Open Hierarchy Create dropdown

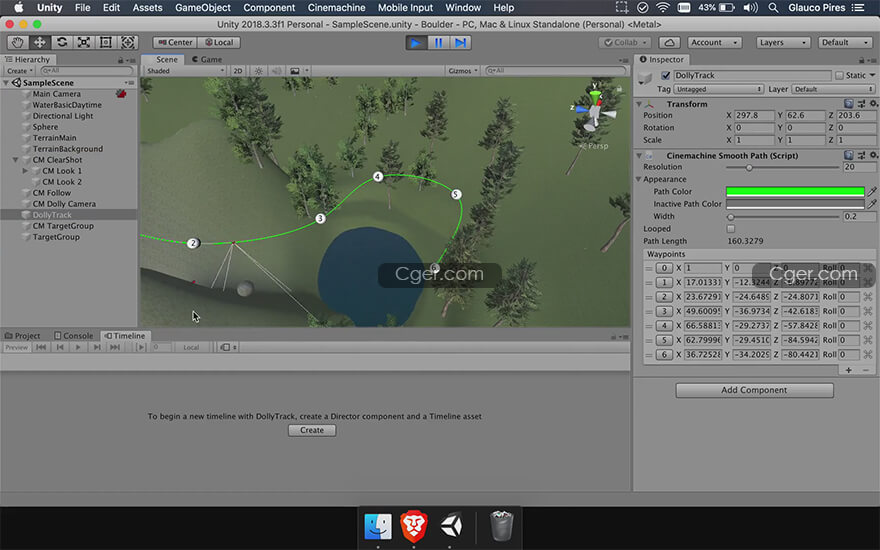(20, 71)
